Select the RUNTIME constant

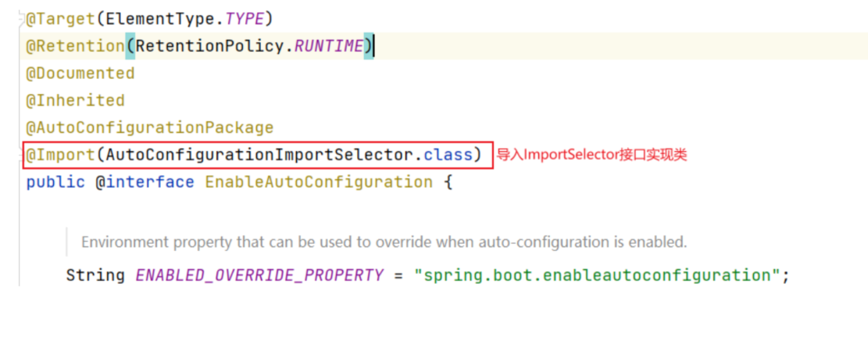click(329, 46)
